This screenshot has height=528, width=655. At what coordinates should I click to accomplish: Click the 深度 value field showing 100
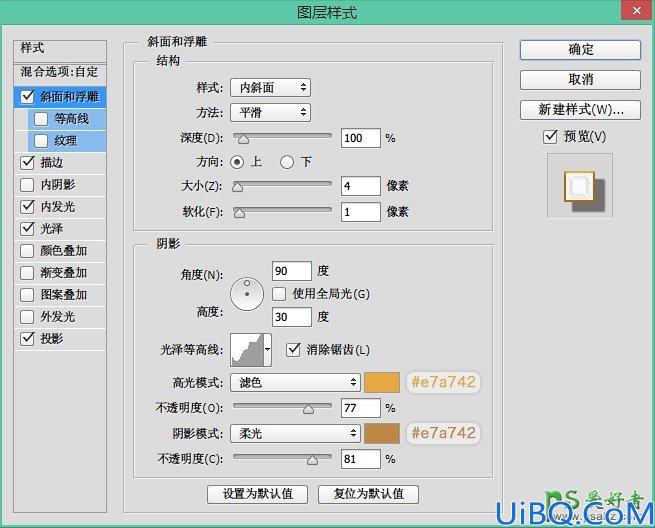click(361, 138)
